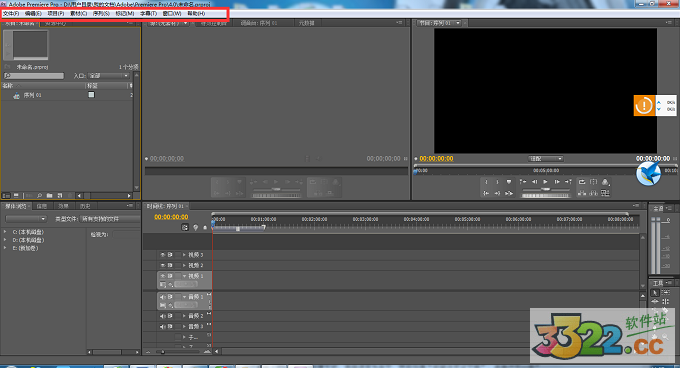Go to In point in program monitor
This screenshot has height=368, width=680.
[x=486, y=193]
